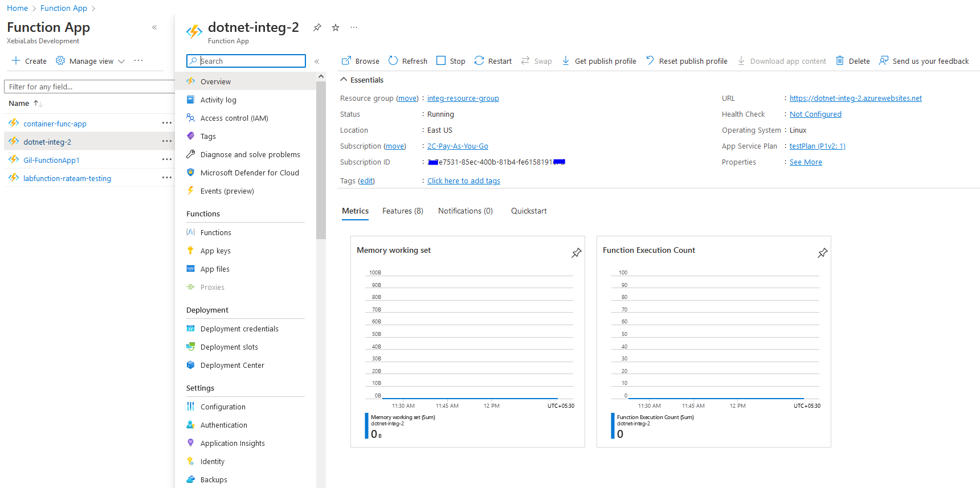
Task: Select labfunction-rateam-testing in the list
Action: click(x=67, y=178)
